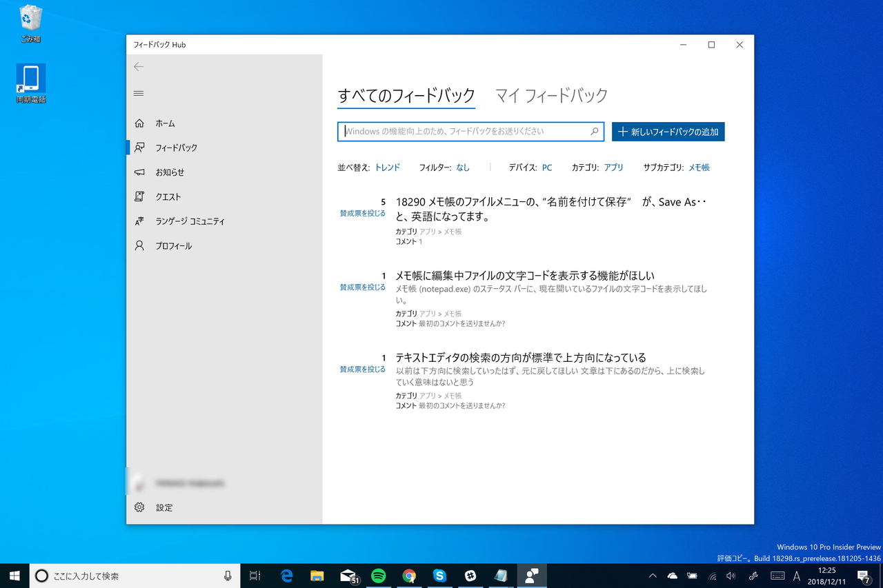Show hidden system tray icons

[653, 576]
